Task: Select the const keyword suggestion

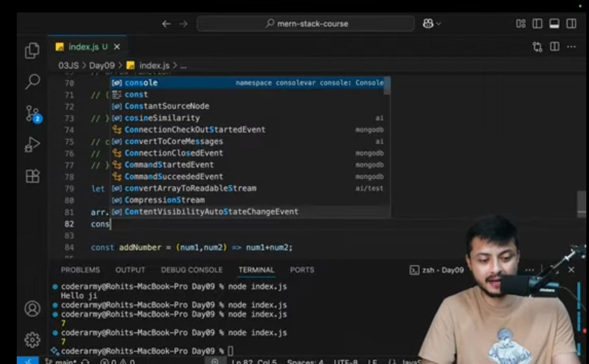Action: (x=248, y=94)
